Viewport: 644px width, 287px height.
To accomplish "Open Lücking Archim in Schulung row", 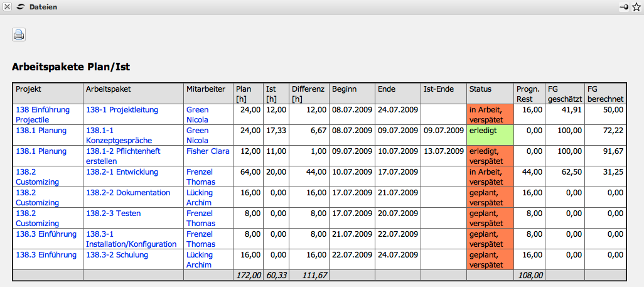I will point(200,259).
